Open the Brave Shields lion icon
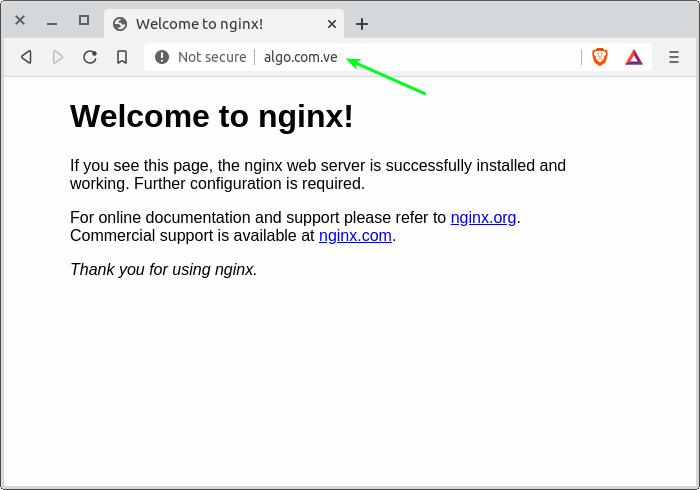Image resolution: width=700 pixels, height=490 pixels. tap(600, 57)
